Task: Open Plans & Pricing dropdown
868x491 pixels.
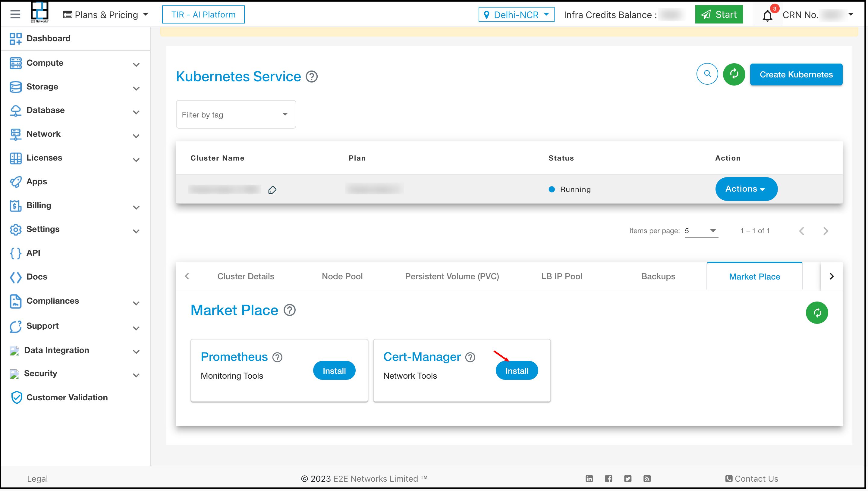Action: [x=105, y=15]
